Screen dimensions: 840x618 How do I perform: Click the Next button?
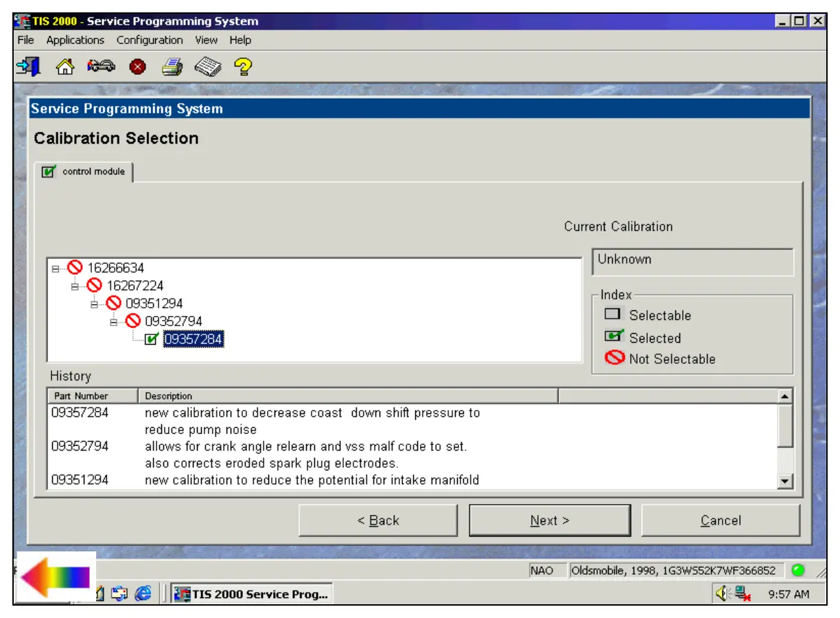[x=549, y=520]
